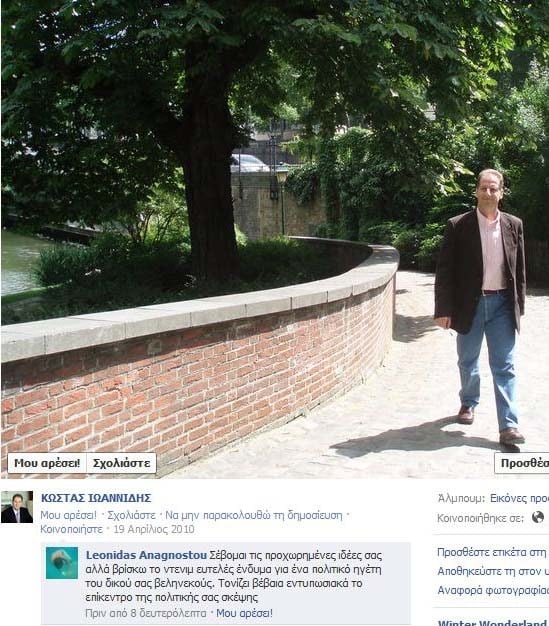Image resolution: width=549 pixels, height=626 pixels.
Task: Click the Σχολιάστε button on photo
Action: [x=121, y=463]
